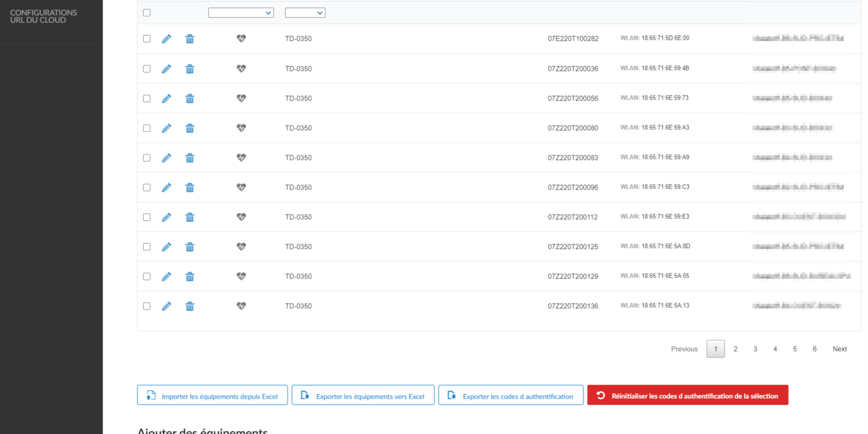Click Exporter les équipements vers Excel
Viewport: 868px width, 434px height.
363,396
